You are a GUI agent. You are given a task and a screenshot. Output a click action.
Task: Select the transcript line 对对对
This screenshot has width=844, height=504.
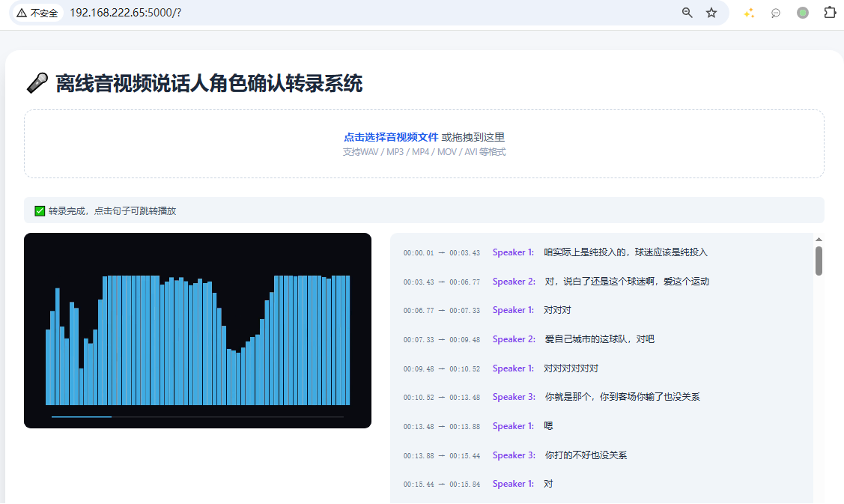[557, 310]
